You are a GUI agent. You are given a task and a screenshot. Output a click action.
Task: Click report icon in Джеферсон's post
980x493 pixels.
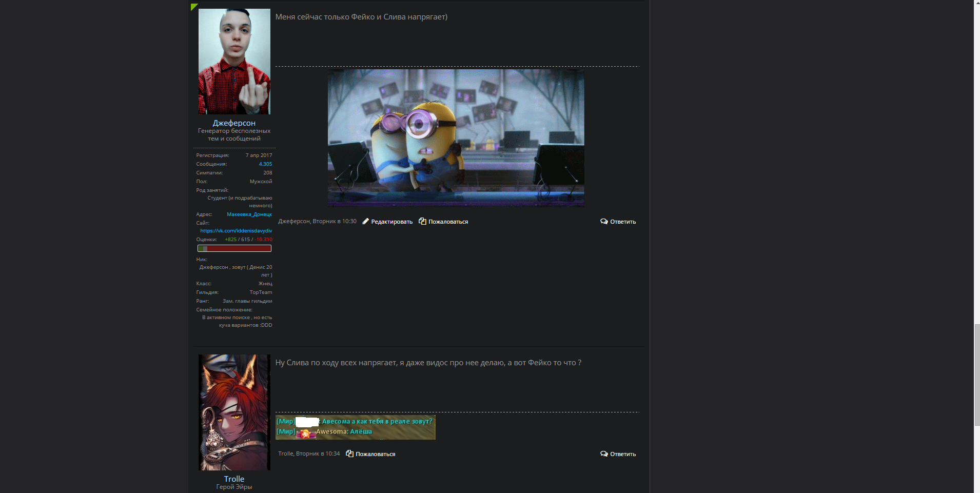coord(422,221)
